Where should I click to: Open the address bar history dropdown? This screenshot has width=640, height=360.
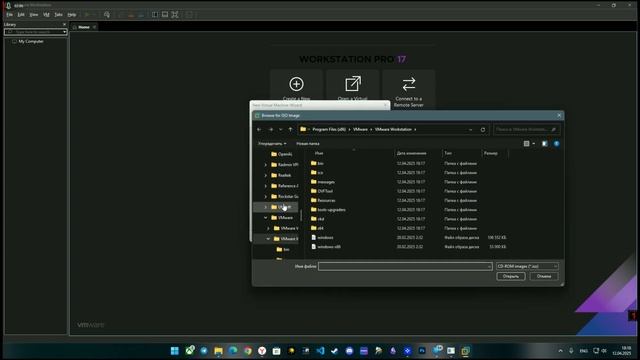471,129
